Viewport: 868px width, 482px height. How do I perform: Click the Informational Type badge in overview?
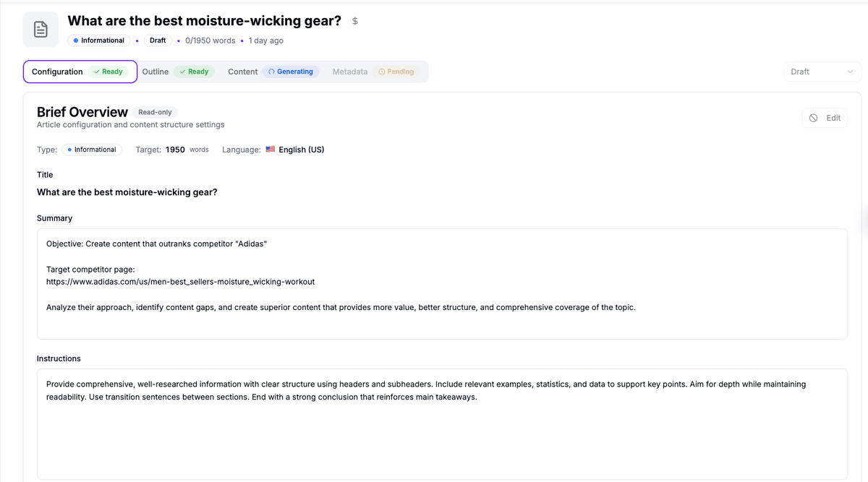pos(91,150)
